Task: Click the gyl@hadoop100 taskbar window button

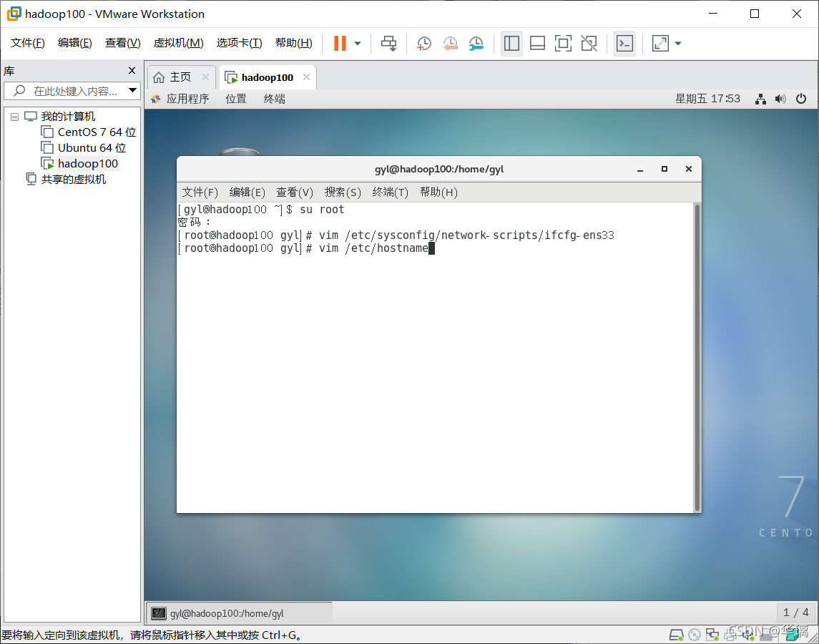Action: [239, 613]
